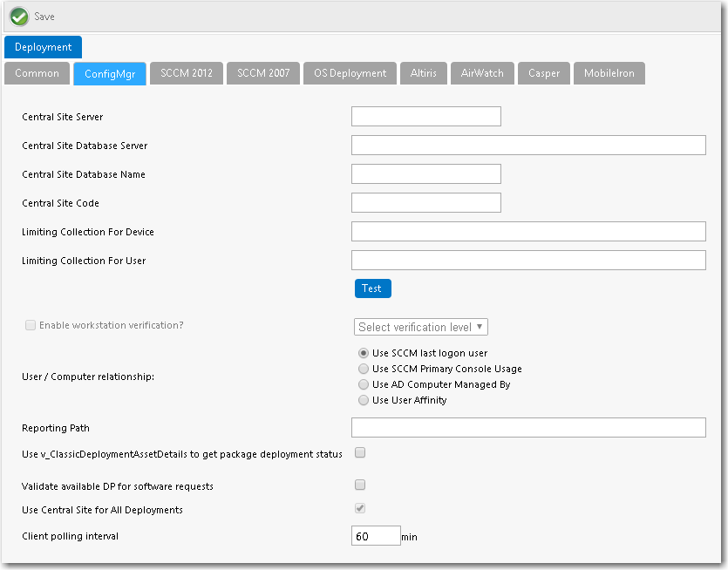This screenshot has height=570, width=728.
Task: Select the MobileIron tab
Action: click(609, 73)
